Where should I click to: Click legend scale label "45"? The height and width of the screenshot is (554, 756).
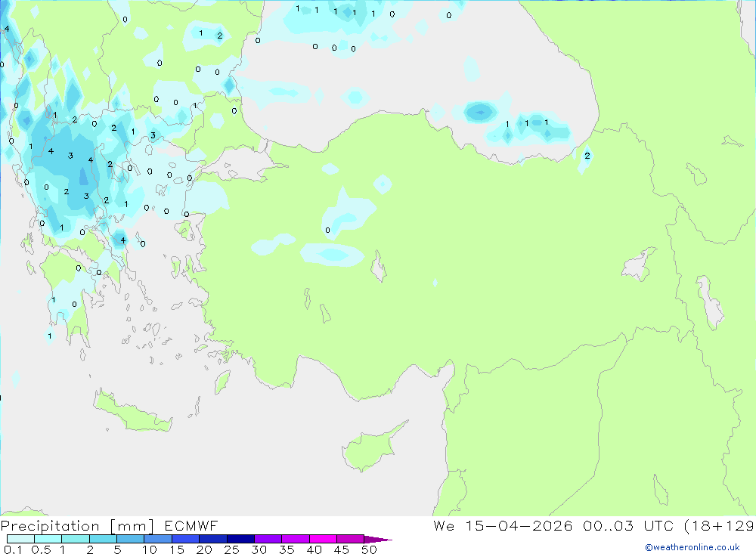342,549
